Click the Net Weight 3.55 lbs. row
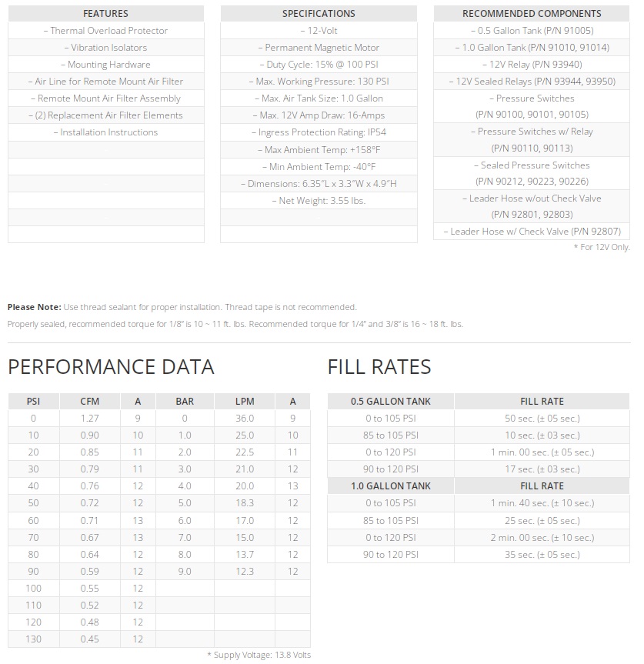Viewport: 644px width, 664px height. click(x=319, y=201)
